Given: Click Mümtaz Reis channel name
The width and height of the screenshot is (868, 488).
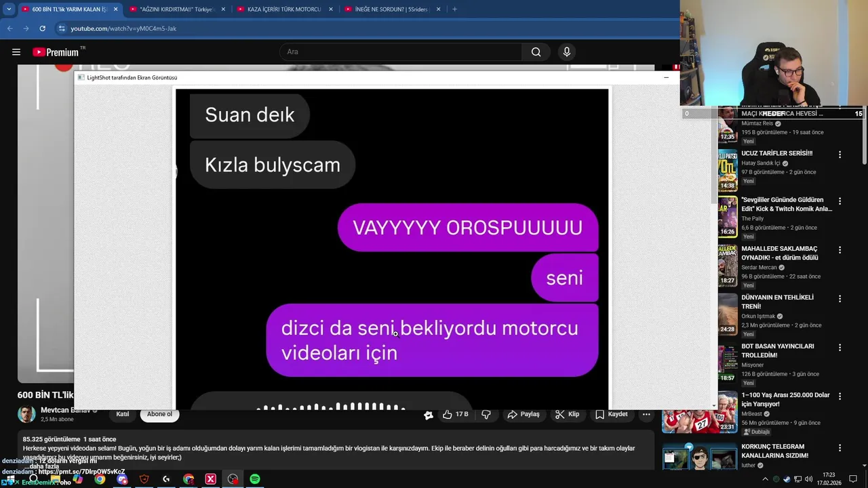Looking at the screenshot, I should point(757,124).
